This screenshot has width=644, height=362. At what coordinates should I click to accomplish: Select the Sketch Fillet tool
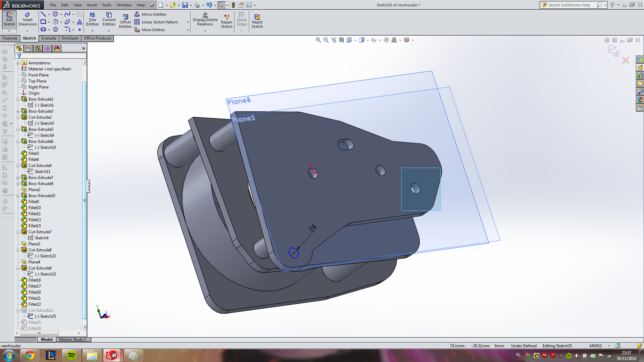click(x=67, y=29)
